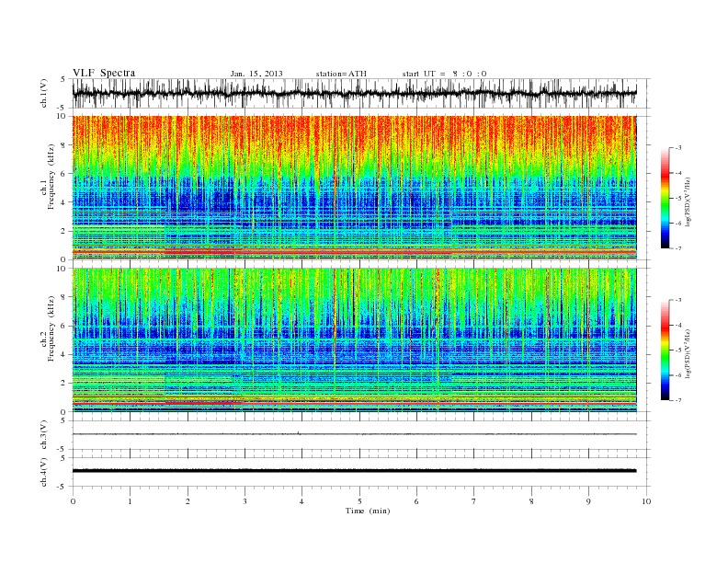The image size is (728, 563).
Task: Click time axis tick label "7"
Action: [474, 501]
